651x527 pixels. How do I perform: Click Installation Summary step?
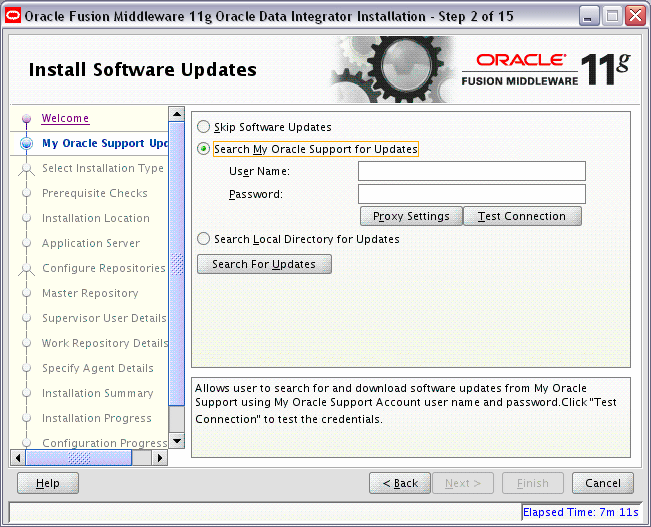pos(98,393)
